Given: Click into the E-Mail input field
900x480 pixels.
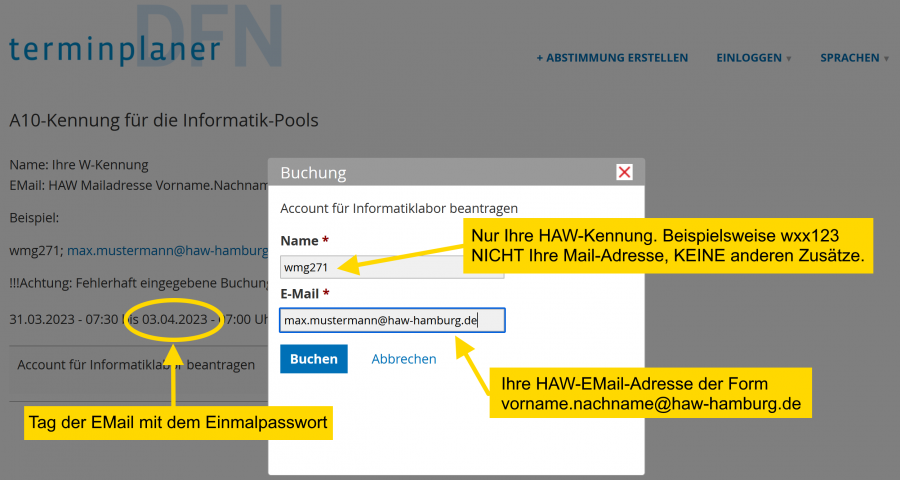Looking at the screenshot, I should (x=392, y=320).
